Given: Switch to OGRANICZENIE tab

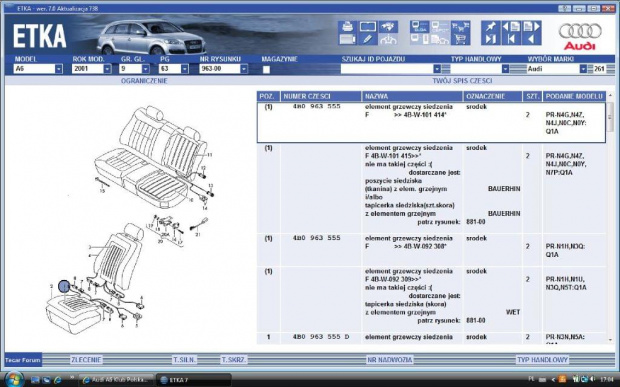Looking at the screenshot, I should coord(144,81).
